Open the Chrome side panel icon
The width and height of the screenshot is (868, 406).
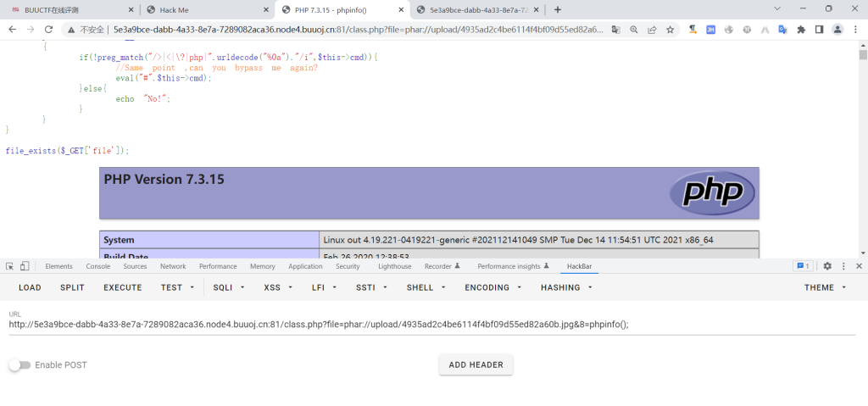pyautogui.click(x=819, y=29)
